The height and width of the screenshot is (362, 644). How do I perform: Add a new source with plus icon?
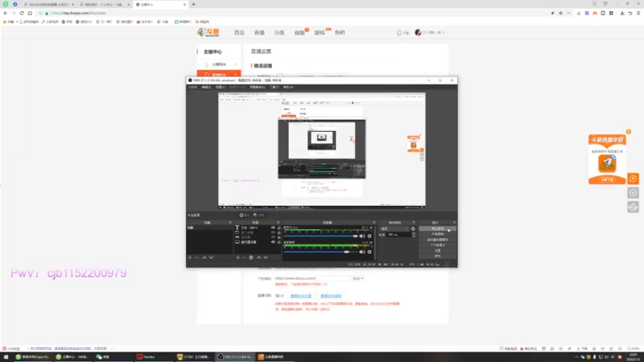237,257
